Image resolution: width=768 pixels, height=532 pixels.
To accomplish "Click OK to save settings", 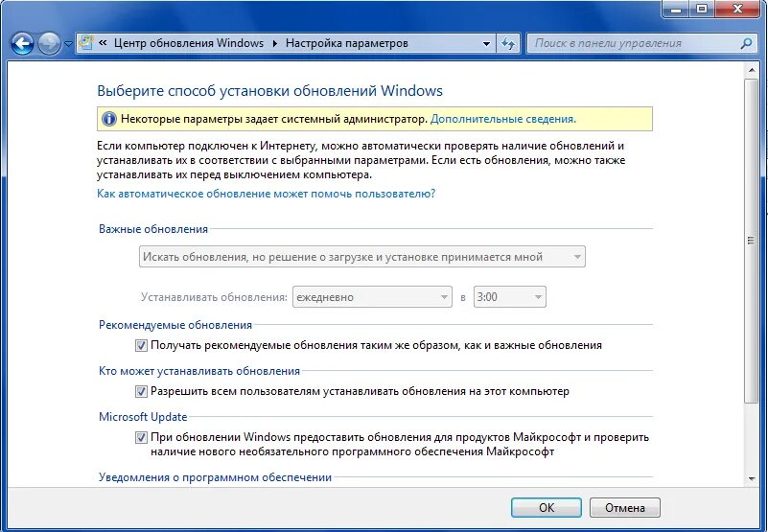I will coord(547,507).
